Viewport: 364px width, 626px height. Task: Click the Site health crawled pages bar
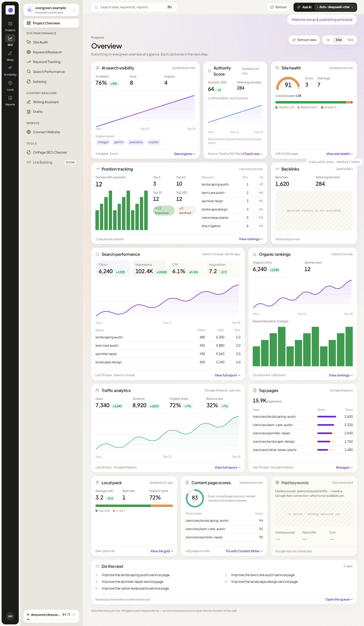pos(314,102)
